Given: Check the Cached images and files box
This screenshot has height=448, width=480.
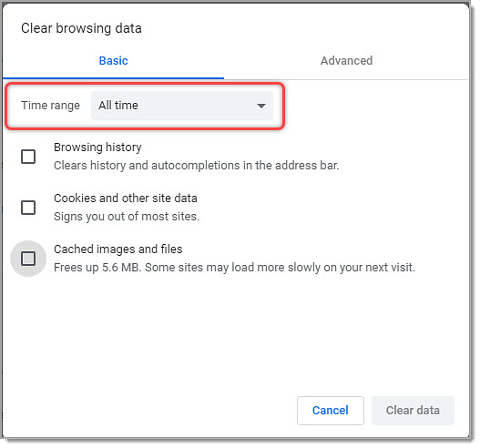Looking at the screenshot, I should tap(28, 259).
